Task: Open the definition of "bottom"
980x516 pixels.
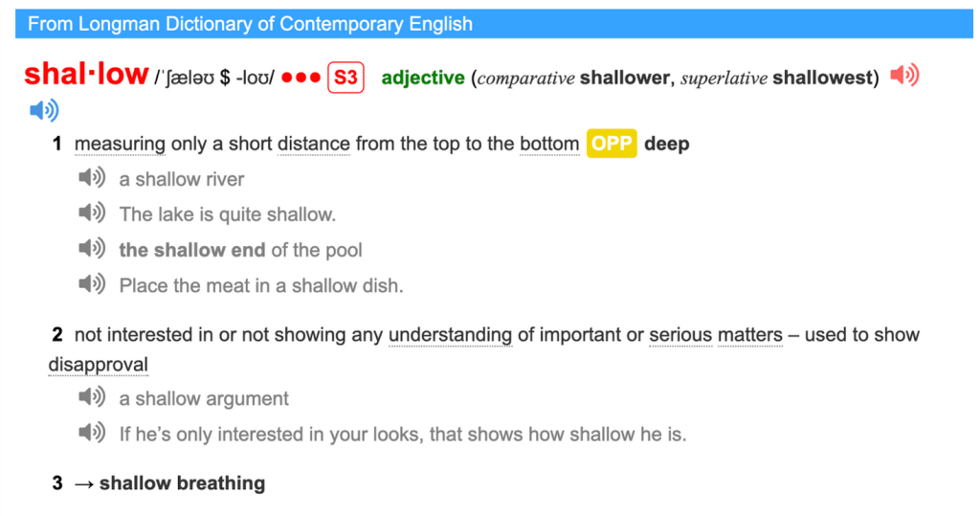Action: [x=549, y=145]
